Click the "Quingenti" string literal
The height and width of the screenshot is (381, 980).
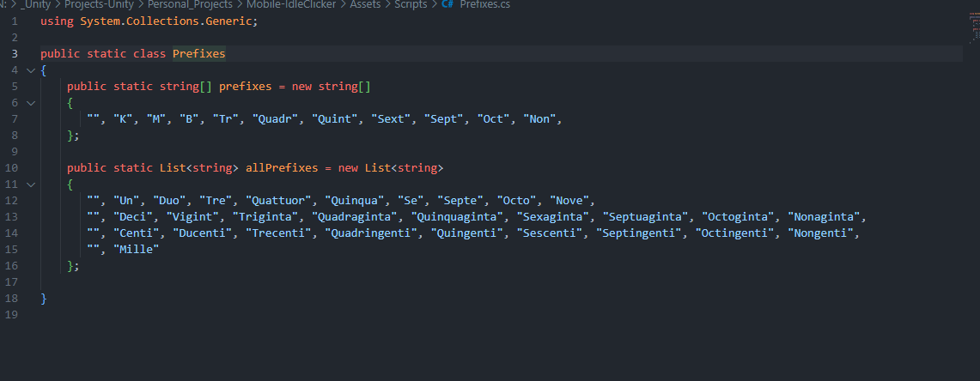(467, 233)
